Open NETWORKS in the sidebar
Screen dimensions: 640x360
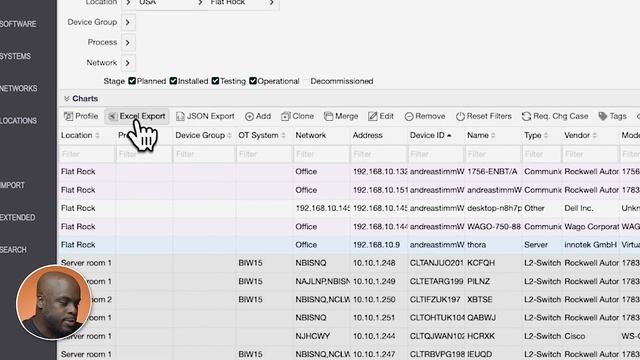[18, 89]
